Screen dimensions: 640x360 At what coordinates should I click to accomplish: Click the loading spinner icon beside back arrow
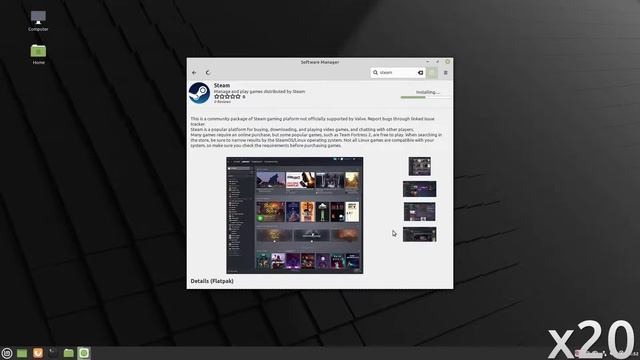click(208, 73)
